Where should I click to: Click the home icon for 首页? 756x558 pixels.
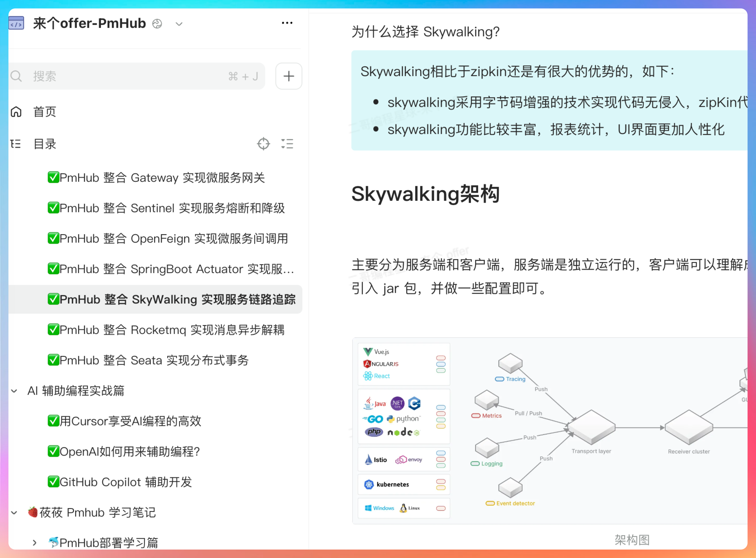[16, 111]
